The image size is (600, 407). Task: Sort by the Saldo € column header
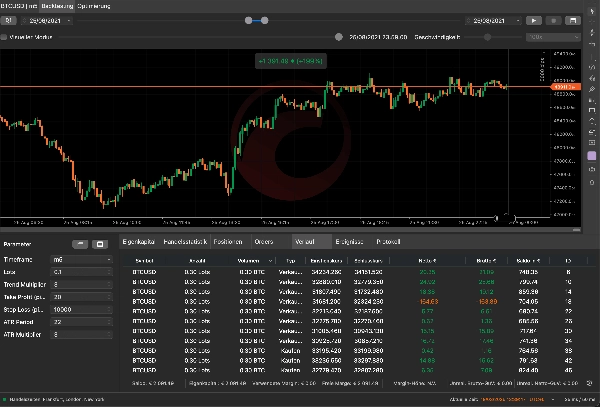coord(528,261)
